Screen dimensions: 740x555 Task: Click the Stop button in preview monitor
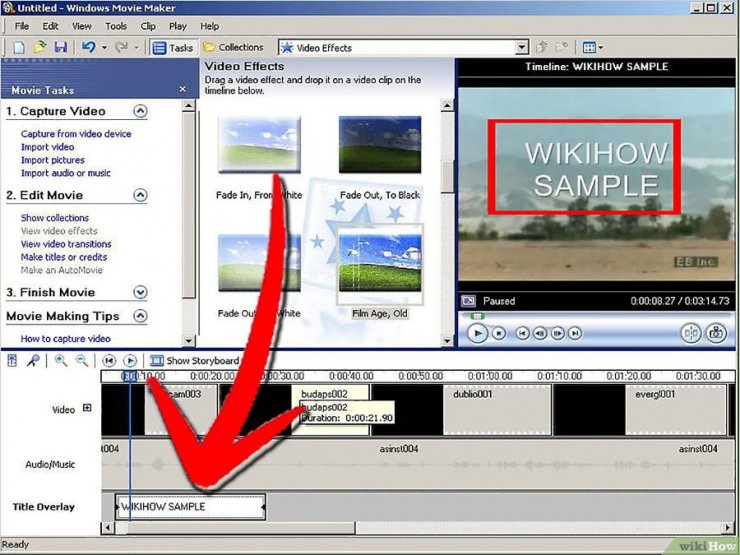tap(498, 333)
